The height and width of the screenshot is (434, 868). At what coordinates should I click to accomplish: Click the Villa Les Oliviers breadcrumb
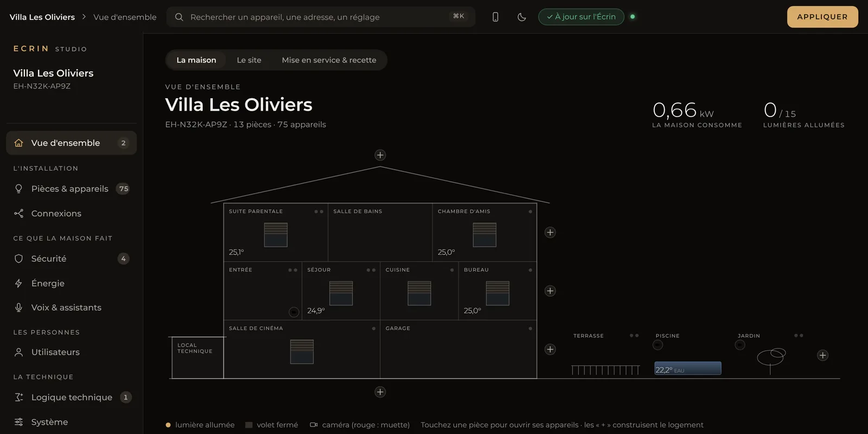coord(42,17)
